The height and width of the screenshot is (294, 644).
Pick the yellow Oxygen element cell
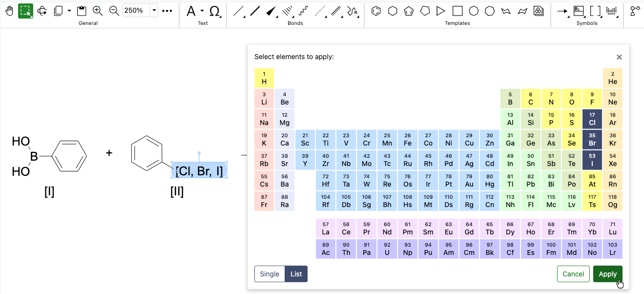click(x=571, y=99)
